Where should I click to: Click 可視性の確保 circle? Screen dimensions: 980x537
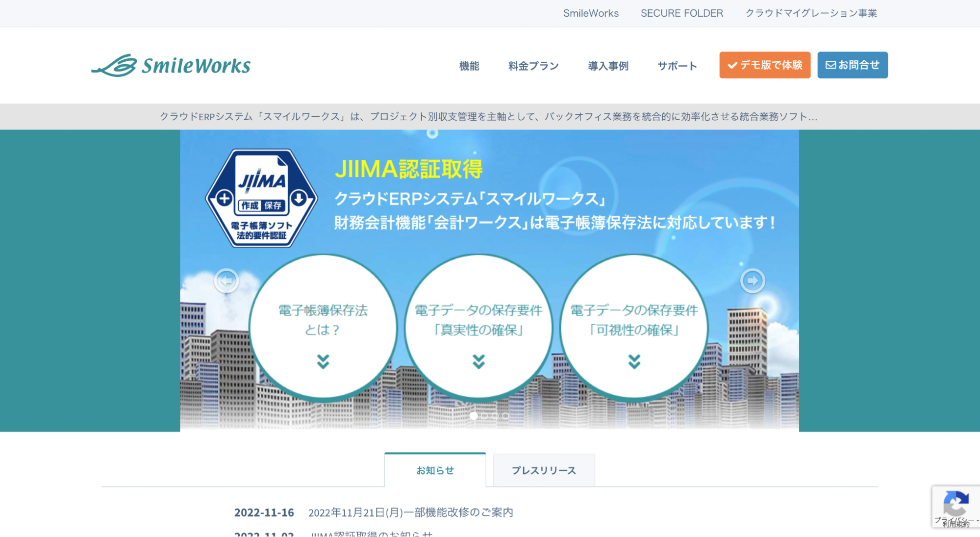coord(634,327)
